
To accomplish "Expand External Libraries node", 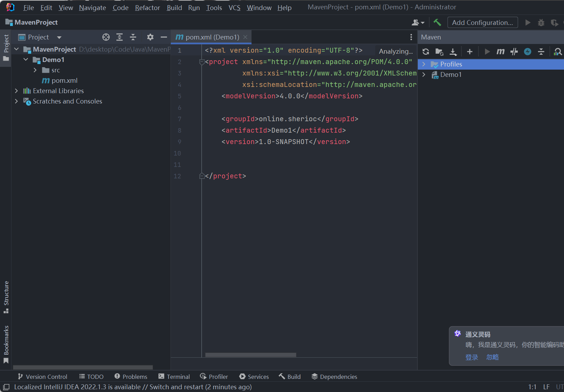I will (x=16, y=91).
